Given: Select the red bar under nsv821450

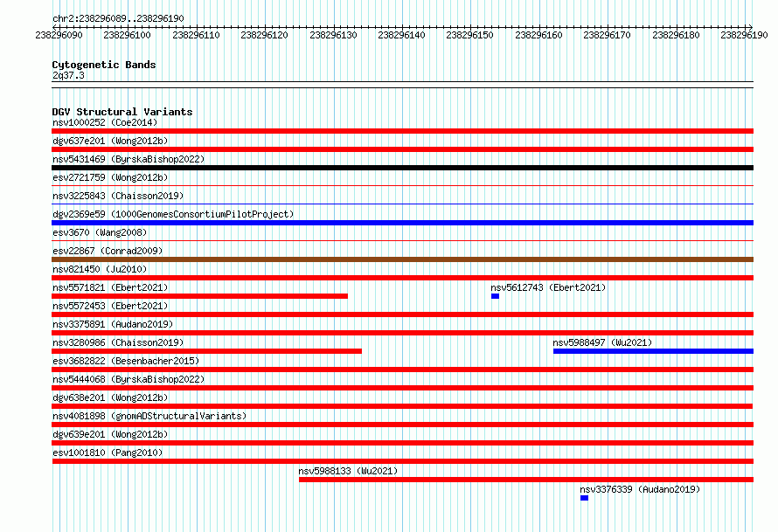Looking at the screenshot, I should pyautogui.click(x=402, y=278).
